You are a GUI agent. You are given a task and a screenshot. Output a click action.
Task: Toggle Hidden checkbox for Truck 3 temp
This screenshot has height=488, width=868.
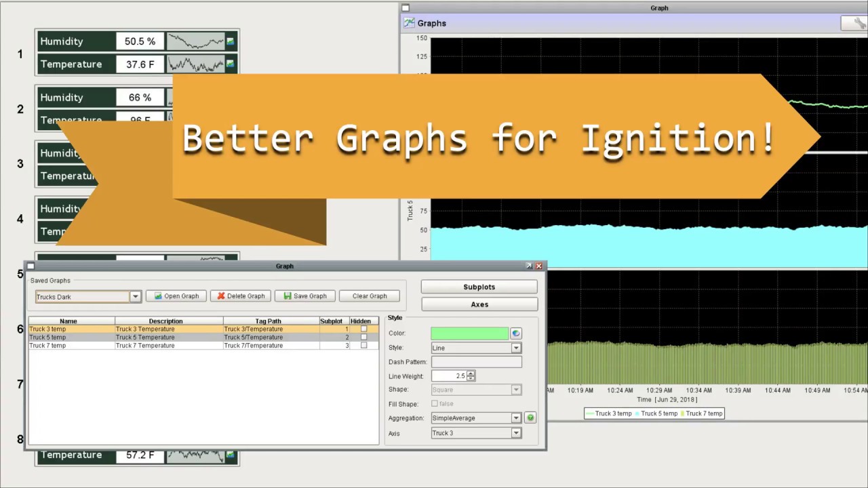click(364, 329)
